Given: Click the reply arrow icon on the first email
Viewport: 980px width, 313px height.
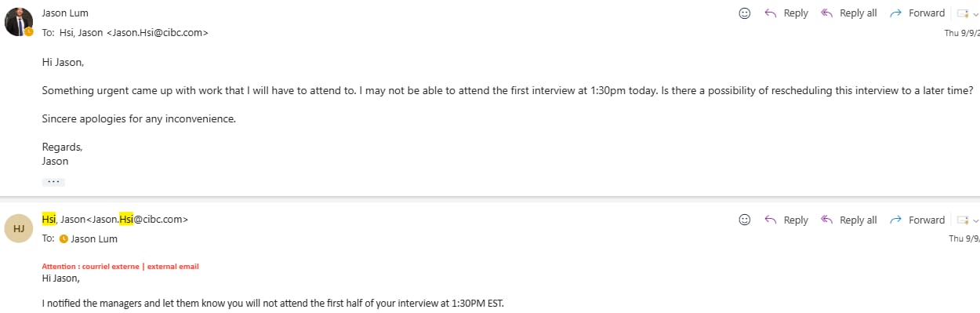Looking at the screenshot, I should (x=770, y=13).
